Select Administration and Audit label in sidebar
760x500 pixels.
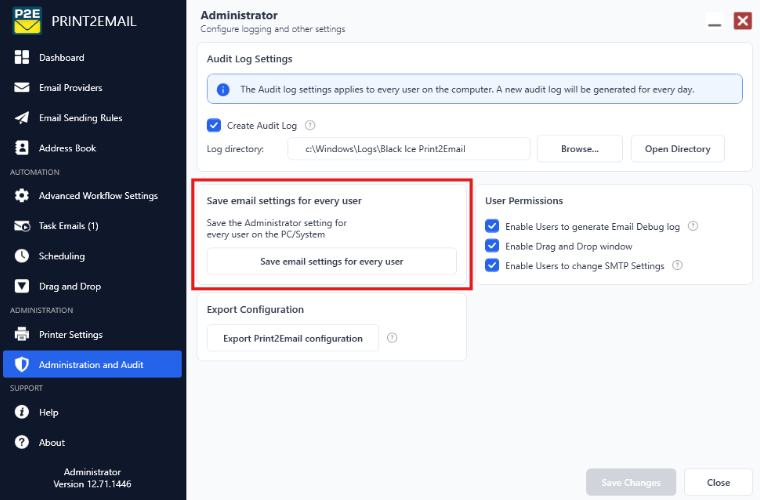tap(91, 365)
